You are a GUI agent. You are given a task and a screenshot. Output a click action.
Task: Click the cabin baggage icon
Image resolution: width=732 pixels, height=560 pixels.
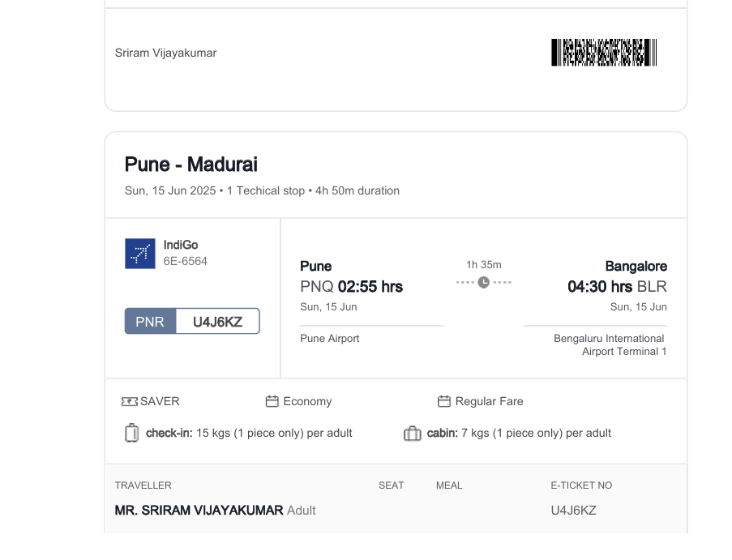point(413,434)
